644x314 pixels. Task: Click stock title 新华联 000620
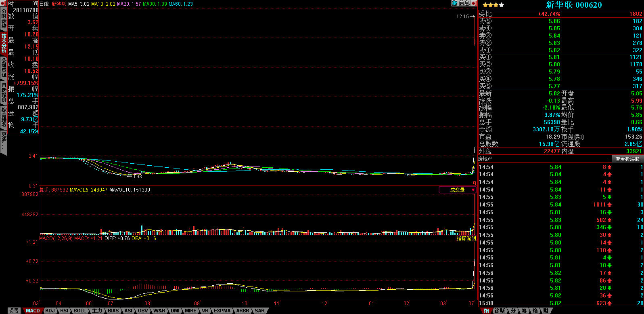pyautogui.click(x=573, y=5)
